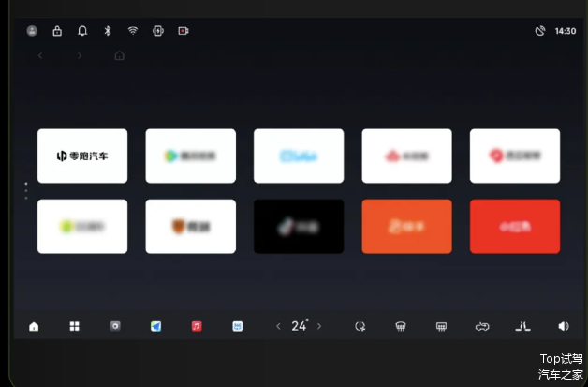The height and width of the screenshot is (387, 588).
Task: Decrease temperature with left arrow
Action: (277, 326)
